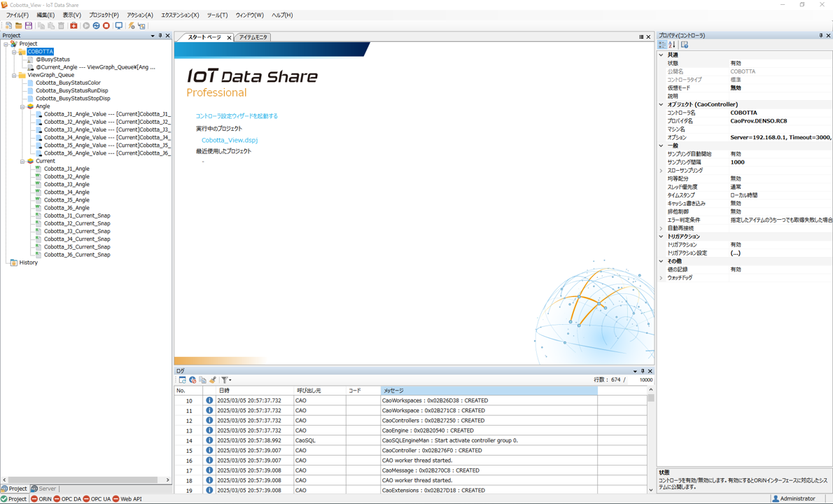Collapse the Angle node in the project tree
833x504 pixels.
coord(23,106)
